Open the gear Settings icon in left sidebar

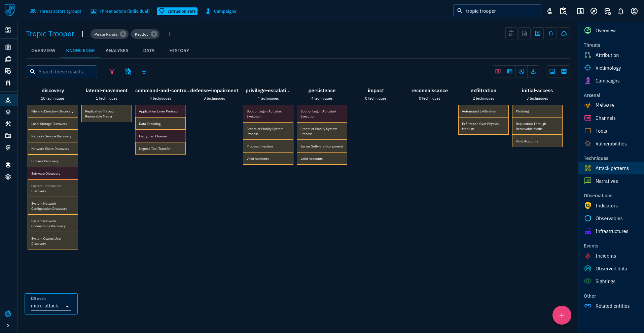click(8, 177)
